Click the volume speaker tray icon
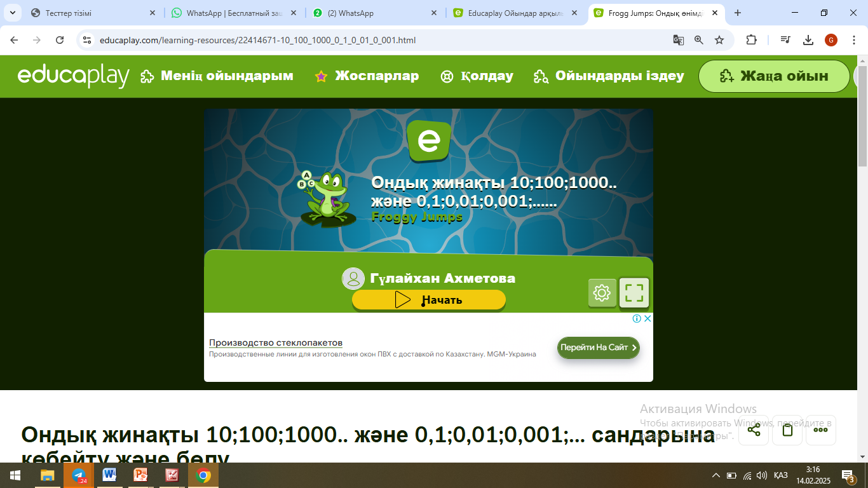This screenshot has height=488, width=868. [x=762, y=475]
